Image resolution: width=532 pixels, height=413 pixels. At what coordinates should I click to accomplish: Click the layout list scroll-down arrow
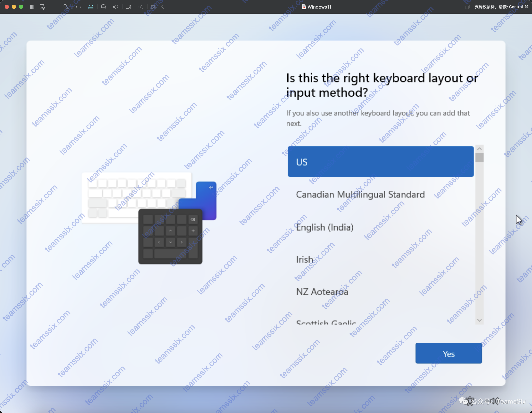point(479,320)
